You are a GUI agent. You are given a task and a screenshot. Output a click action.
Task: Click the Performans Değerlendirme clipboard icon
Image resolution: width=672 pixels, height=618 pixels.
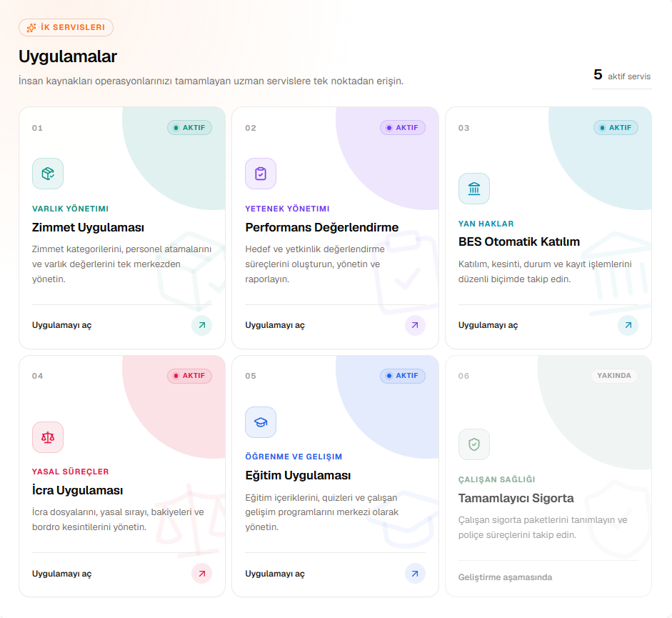pos(261,174)
